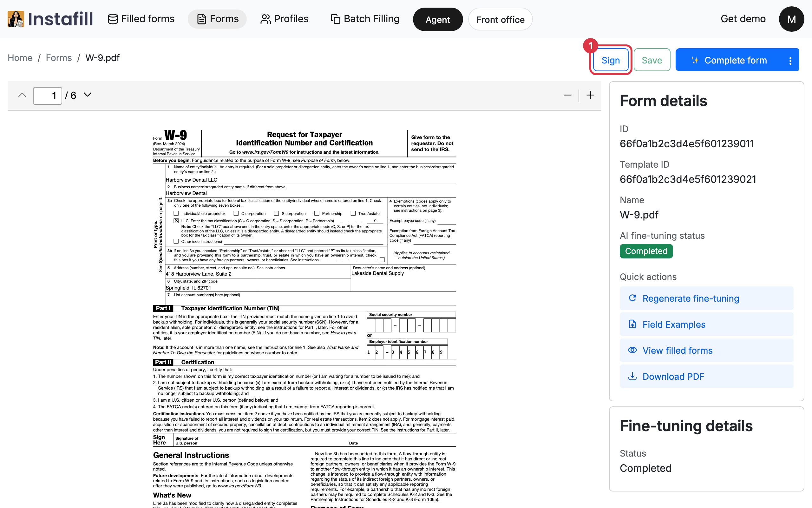Go to next page with down chevron
Screen dimensions: 812x508
pos(87,95)
